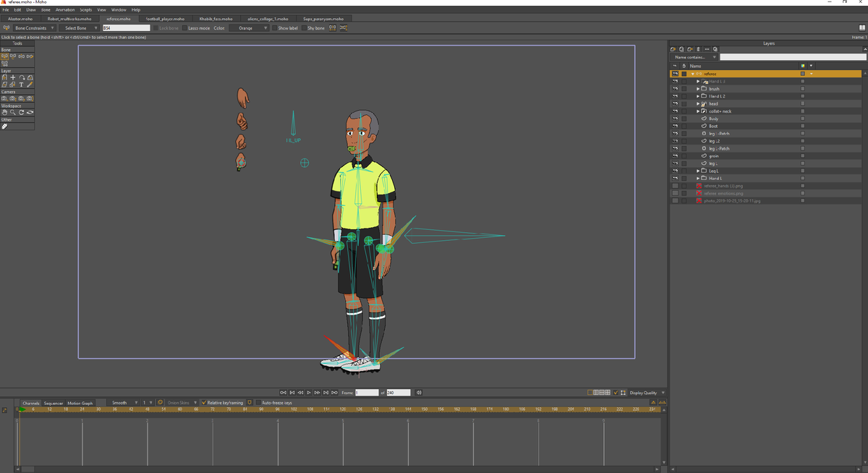Open the Window menu
Viewport: 868px width, 473px height.
(x=119, y=10)
